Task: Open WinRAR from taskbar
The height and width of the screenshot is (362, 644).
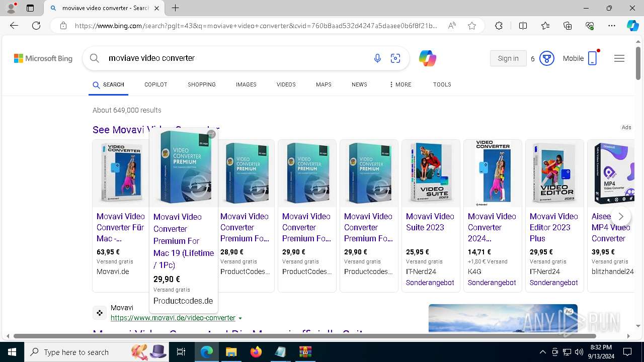Action: [305, 352]
